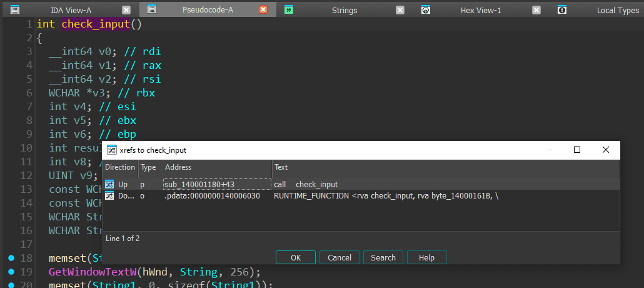Click the Strings tab icon
Screen dimensions: 644x288
click(x=288, y=10)
